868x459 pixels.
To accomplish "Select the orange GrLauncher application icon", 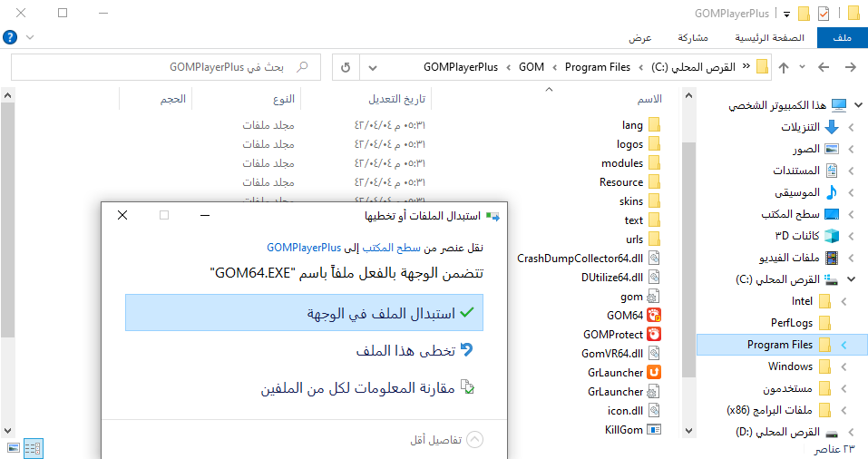I will pyautogui.click(x=654, y=373).
